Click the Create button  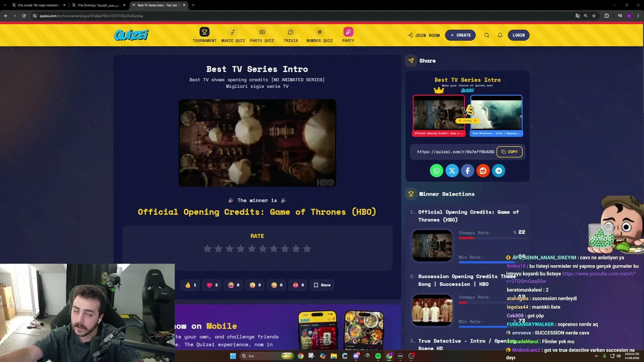pyautogui.click(x=460, y=35)
